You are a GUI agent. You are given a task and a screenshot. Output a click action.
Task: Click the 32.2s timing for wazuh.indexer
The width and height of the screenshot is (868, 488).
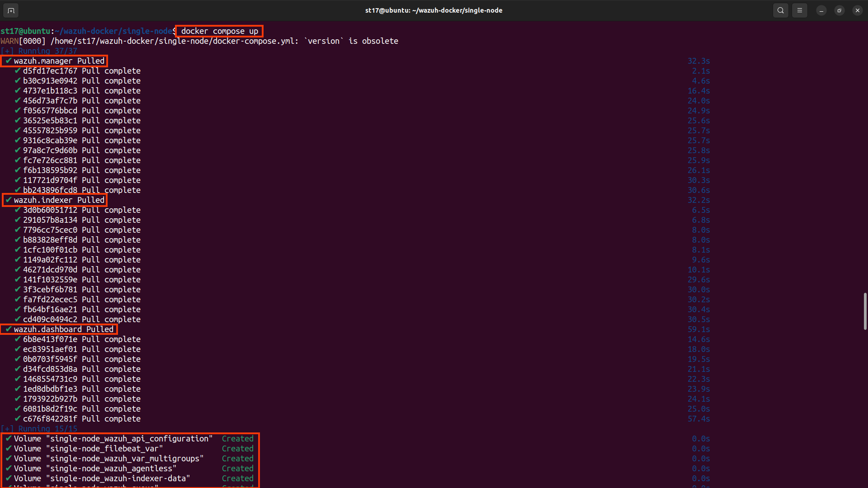click(x=699, y=200)
